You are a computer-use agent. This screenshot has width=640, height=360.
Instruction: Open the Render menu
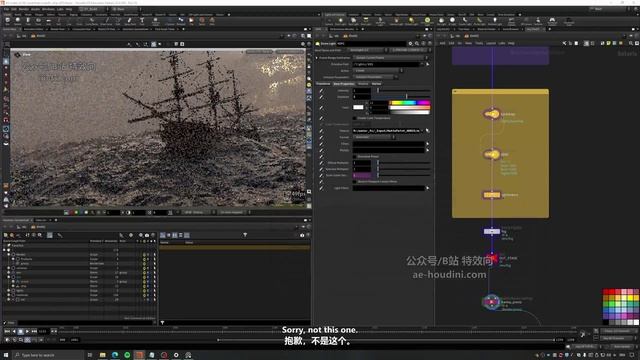24,9
